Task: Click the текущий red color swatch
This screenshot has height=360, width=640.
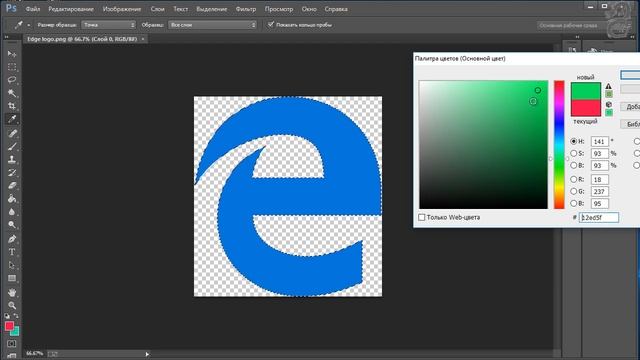Action: point(585,109)
